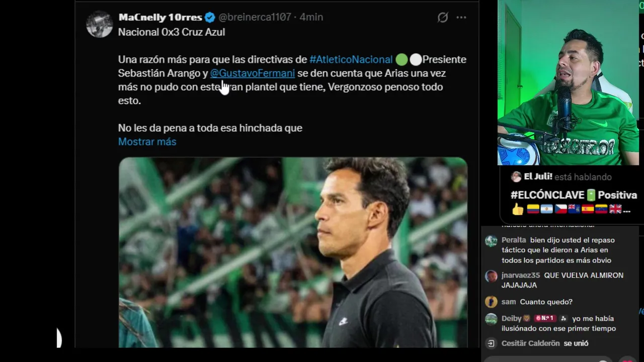644x362 pixels.
Task: Click Deiby's No 1 member badge
Action: [x=544, y=318]
